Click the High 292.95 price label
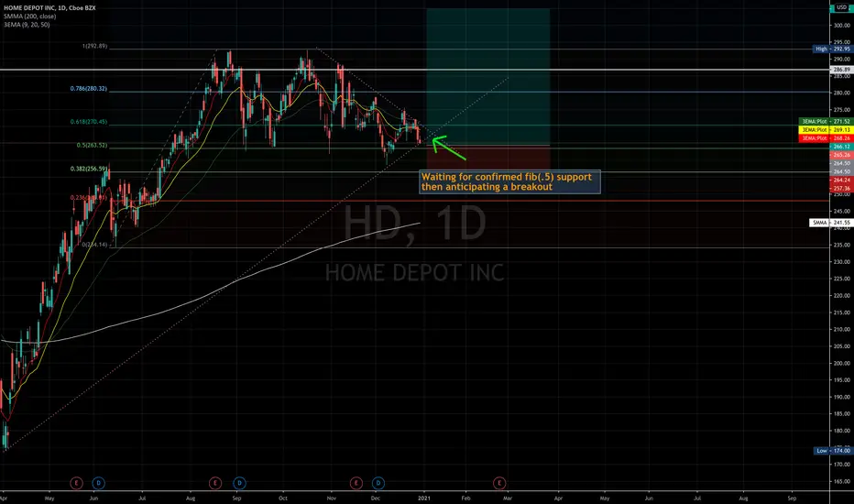The width and height of the screenshot is (854, 504). [832, 49]
